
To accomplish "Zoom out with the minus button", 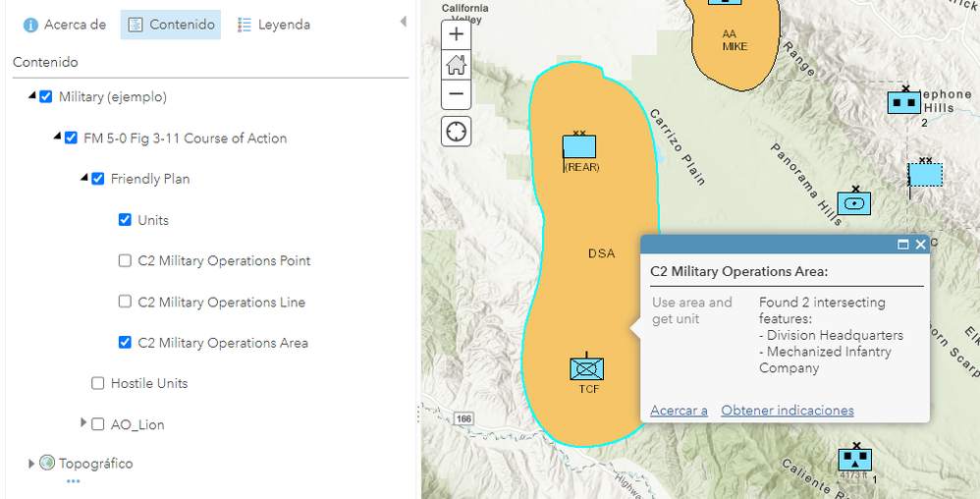I will 457,94.
